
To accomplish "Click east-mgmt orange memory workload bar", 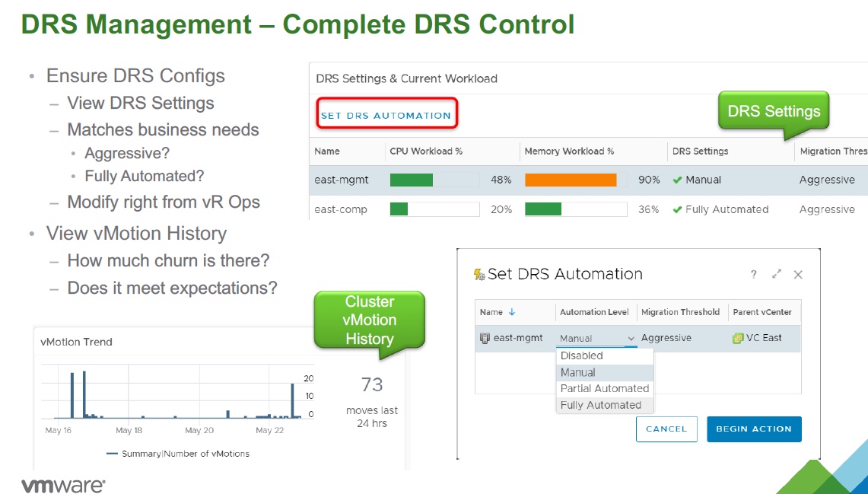I will 571,180.
